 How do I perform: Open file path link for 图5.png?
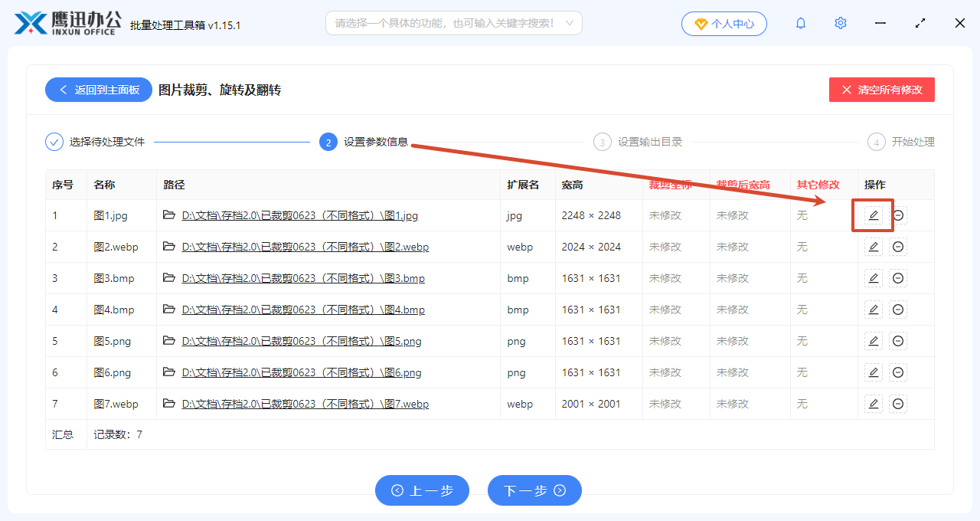pos(302,342)
